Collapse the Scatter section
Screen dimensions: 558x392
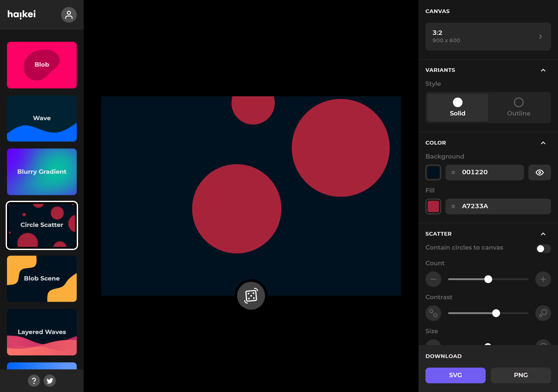[543, 234]
